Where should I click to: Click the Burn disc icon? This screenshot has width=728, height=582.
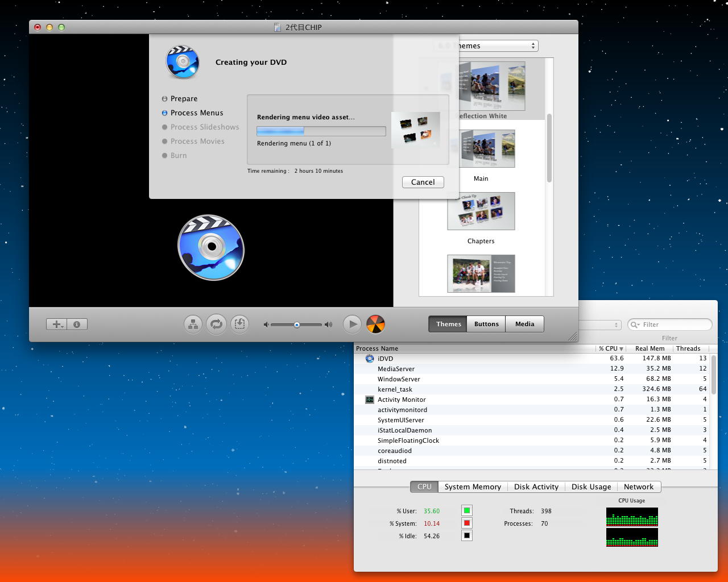(x=375, y=325)
